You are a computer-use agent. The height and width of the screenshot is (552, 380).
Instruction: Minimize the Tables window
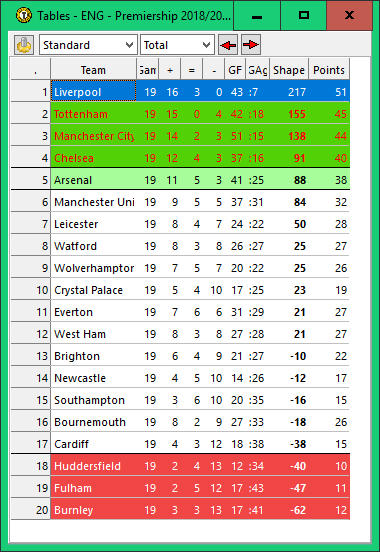(x=257, y=15)
